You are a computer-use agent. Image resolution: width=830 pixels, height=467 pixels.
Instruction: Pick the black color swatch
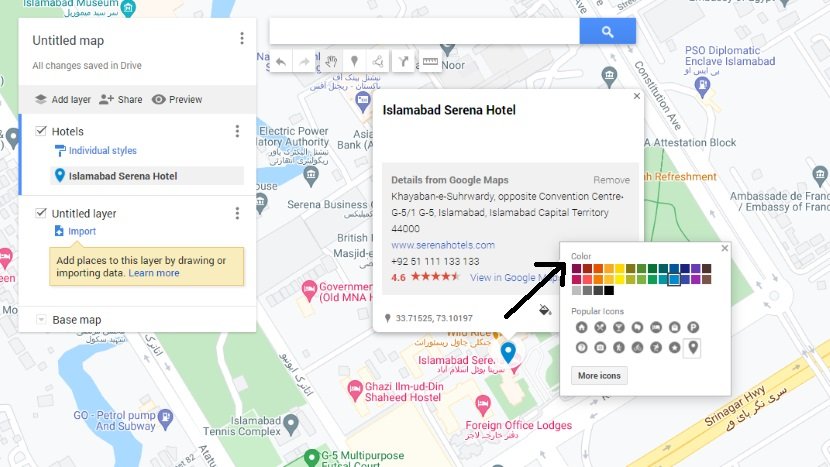[x=609, y=290]
